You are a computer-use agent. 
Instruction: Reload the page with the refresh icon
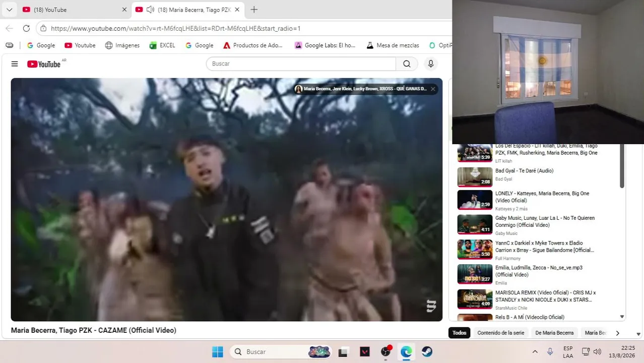[26, 29]
